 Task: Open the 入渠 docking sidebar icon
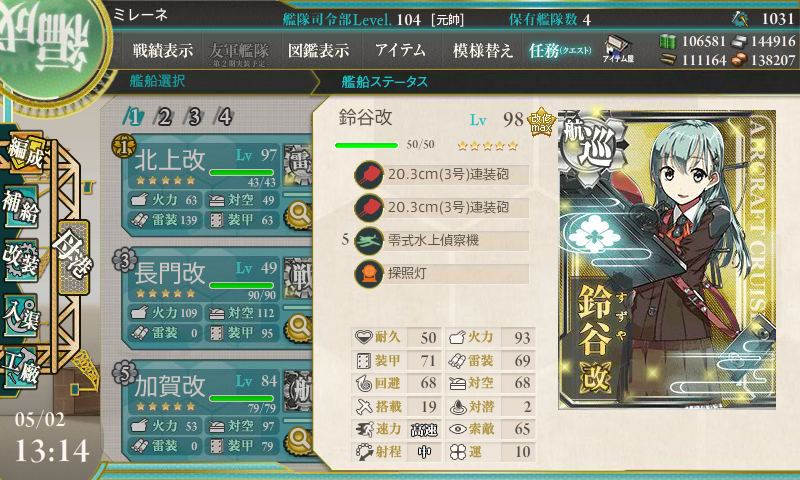click(21, 315)
